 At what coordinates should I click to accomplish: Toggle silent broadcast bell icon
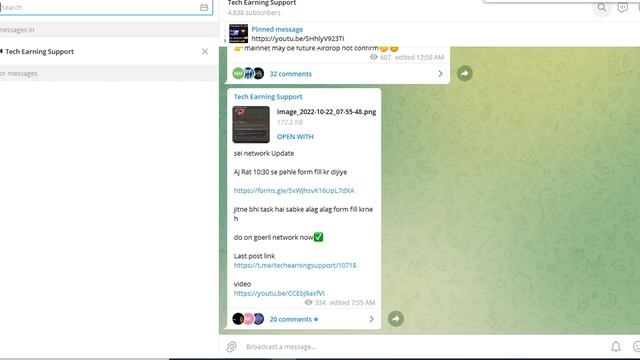click(x=616, y=347)
